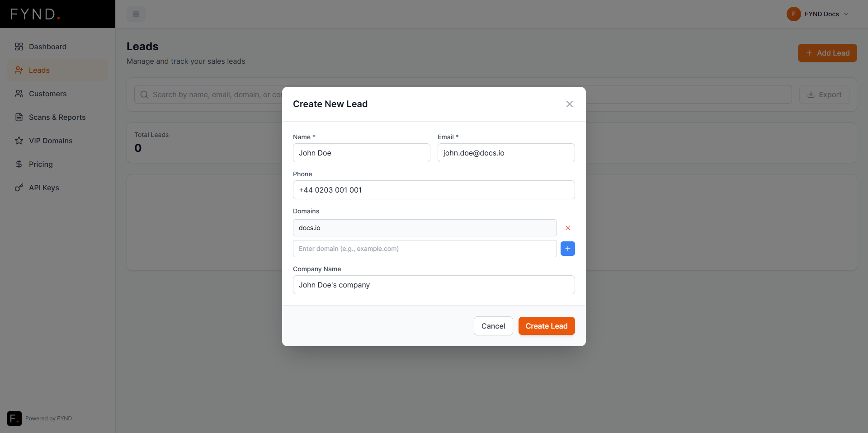Click the Powered by FYND link

[49, 419]
